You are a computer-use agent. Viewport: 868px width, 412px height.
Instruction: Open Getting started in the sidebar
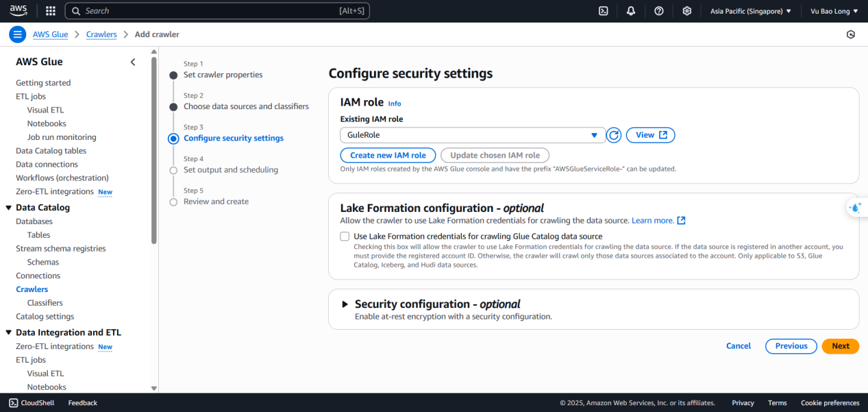[x=43, y=83]
